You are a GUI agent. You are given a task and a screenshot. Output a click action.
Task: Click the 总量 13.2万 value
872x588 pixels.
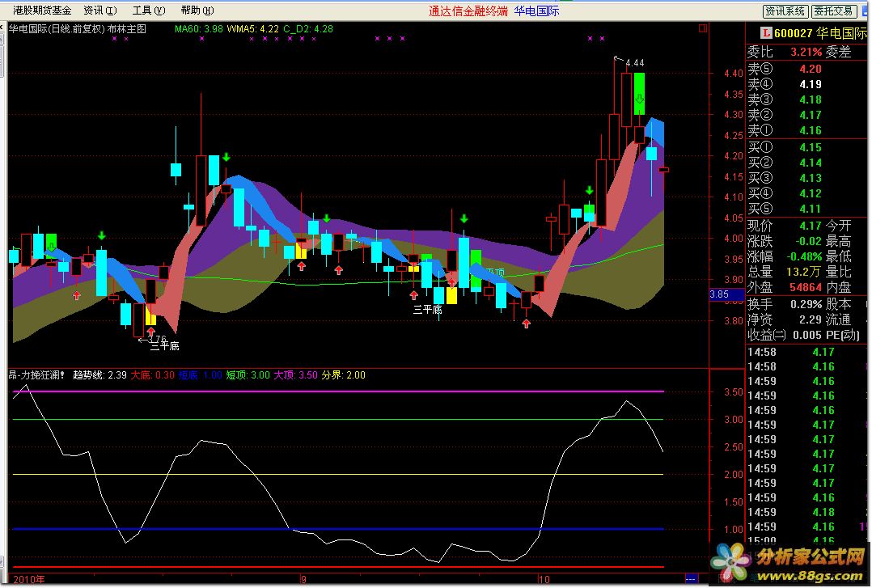pyautogui.click(x=803, y=272)
